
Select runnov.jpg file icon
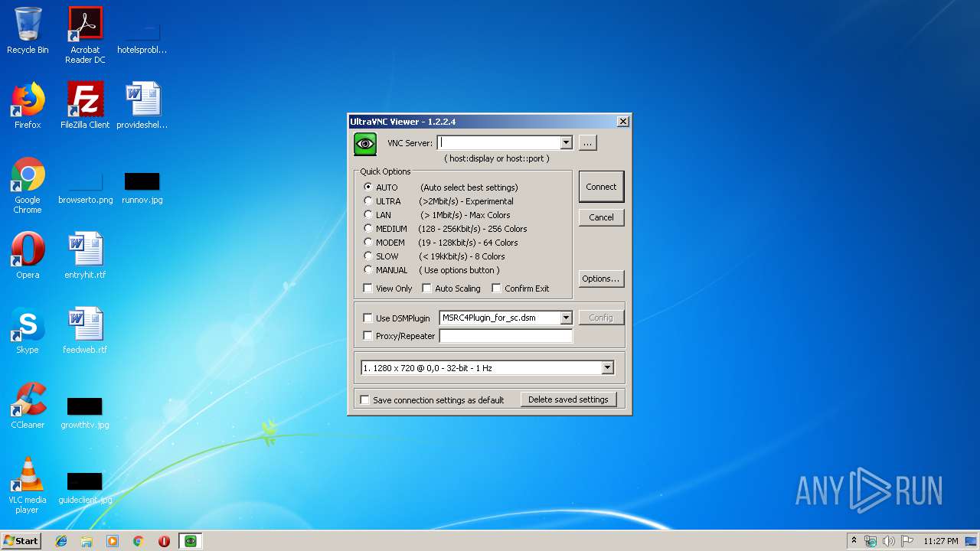coord(142,188)
